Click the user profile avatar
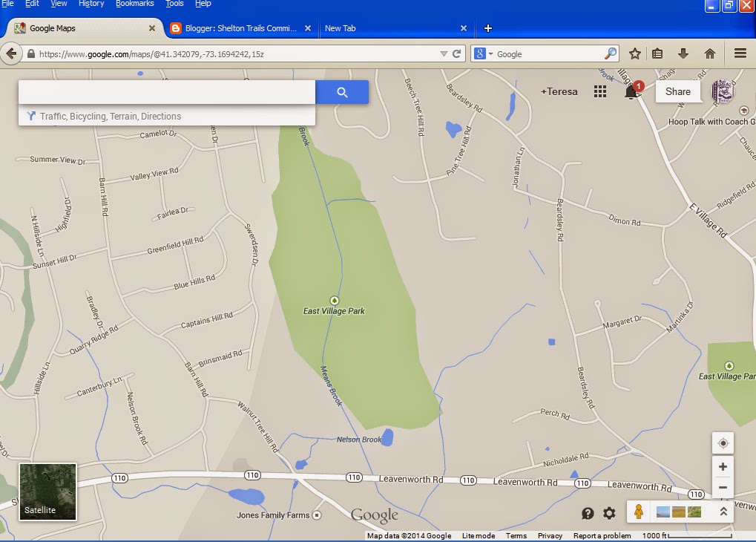 (x=722, y=91)
